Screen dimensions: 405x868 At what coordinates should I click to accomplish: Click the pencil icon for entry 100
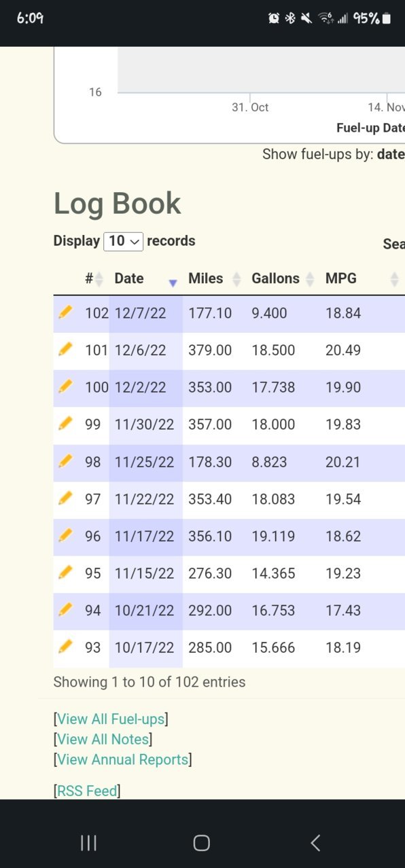(65, 386)
